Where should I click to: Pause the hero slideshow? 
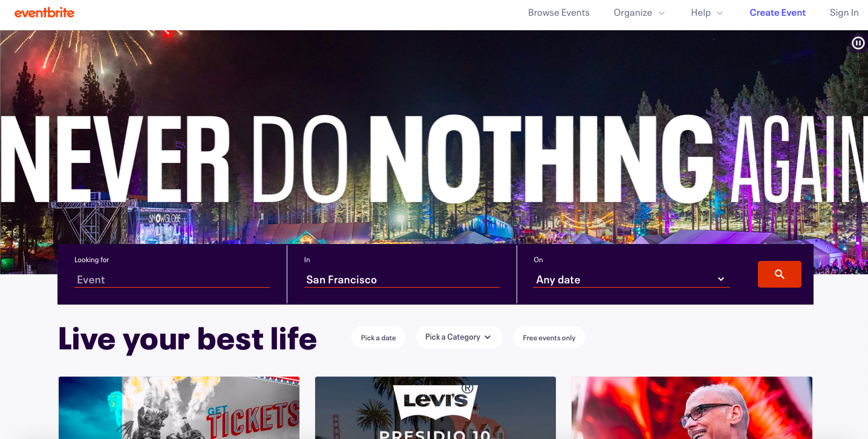pyautogui.click(x=858, y=43)
